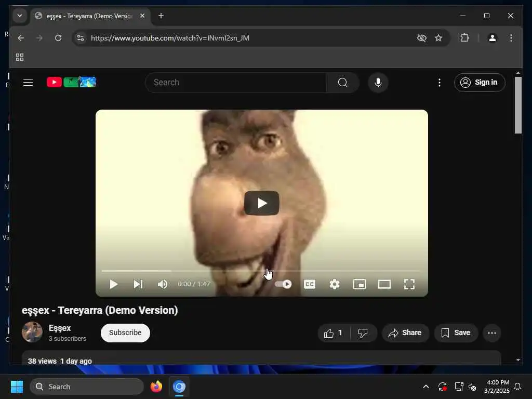
Task: Search with your voice microphone
Action: pos(378,83)
